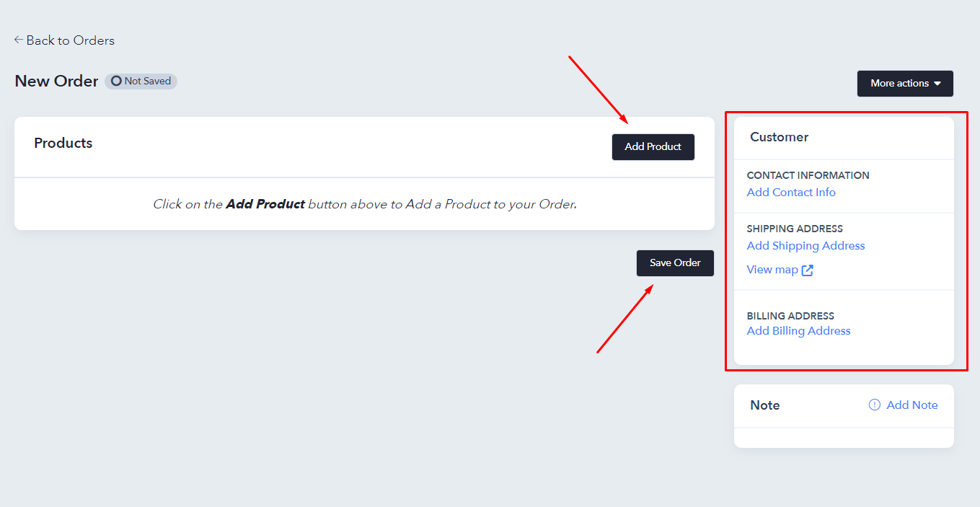Click the New Order page title

point(56,81)
